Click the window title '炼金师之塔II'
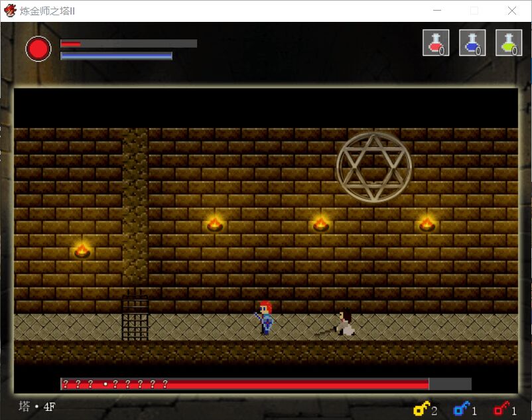The height and width of the screenshot is (420, 532). coord(47,11)
